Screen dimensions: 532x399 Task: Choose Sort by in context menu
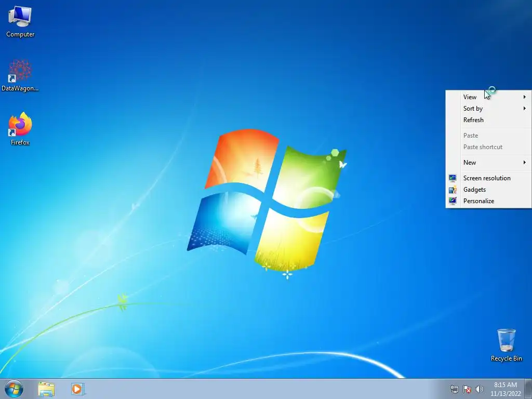coord(488,109)
